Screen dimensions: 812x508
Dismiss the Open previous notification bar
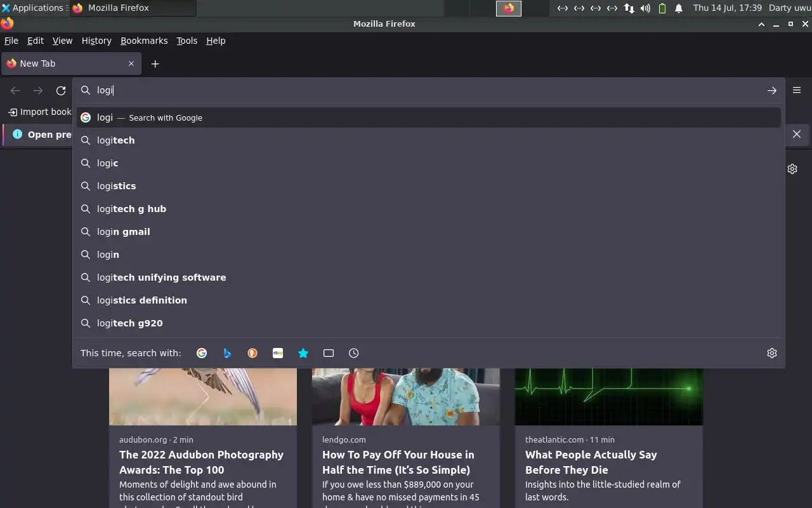click(797, 134)
